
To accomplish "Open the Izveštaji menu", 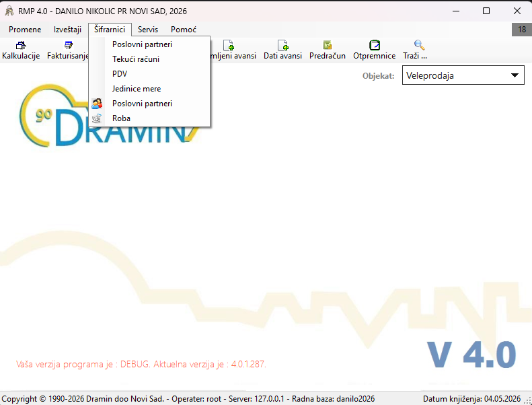I will coord(67,30).
